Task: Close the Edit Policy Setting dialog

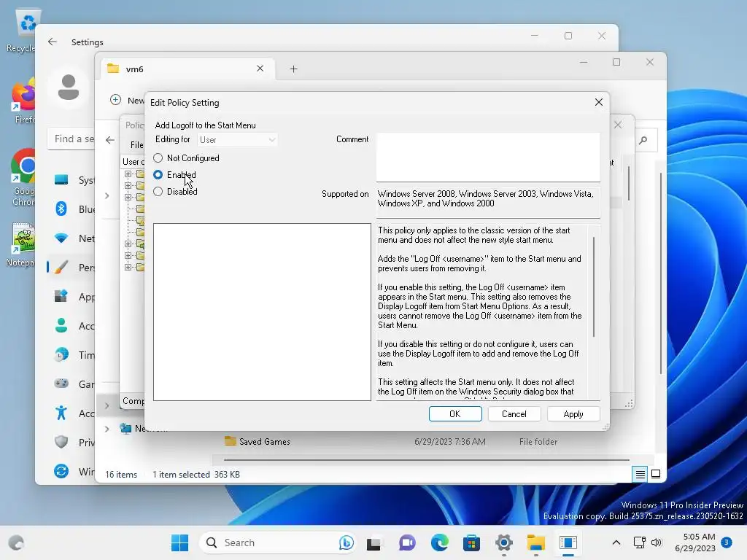Action: pyautogui.click(x=599, y=102)
